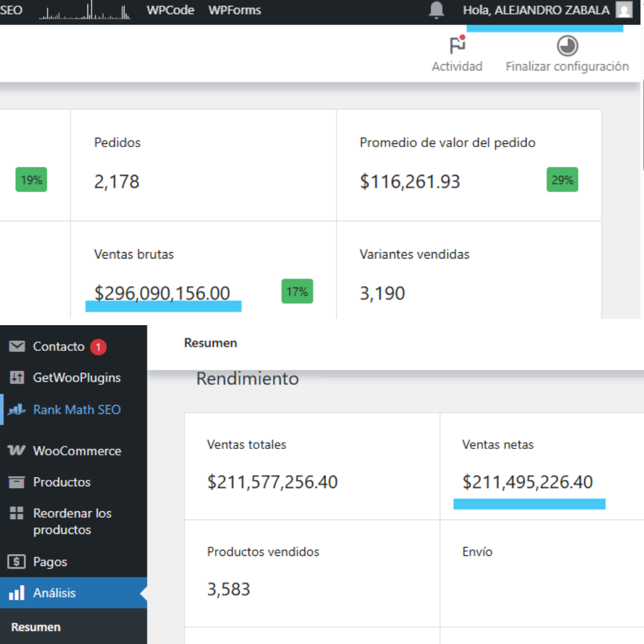The width and height of the screenshot is (644, 644).
Task: Open WPCode in the admin bar
Action: tap(170, 10)
